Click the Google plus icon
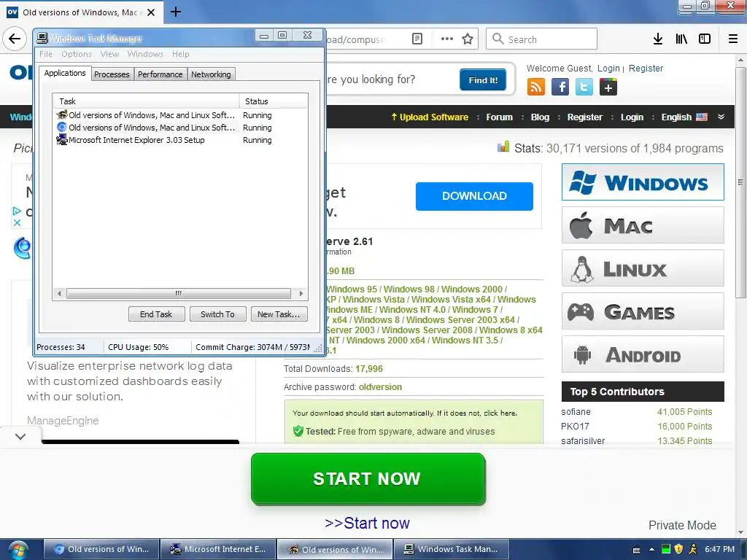Viewport: 747px width, 560px height. (x=608, y=87)
